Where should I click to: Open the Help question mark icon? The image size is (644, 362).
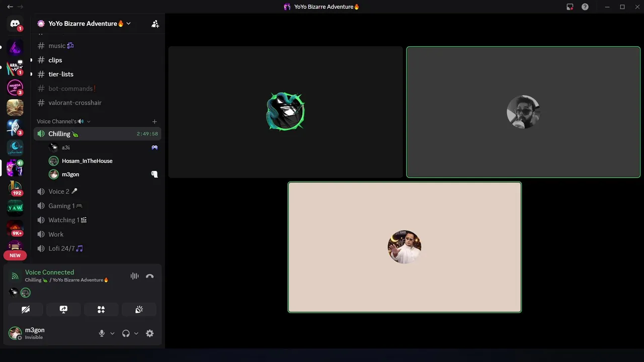coord(585,7)
